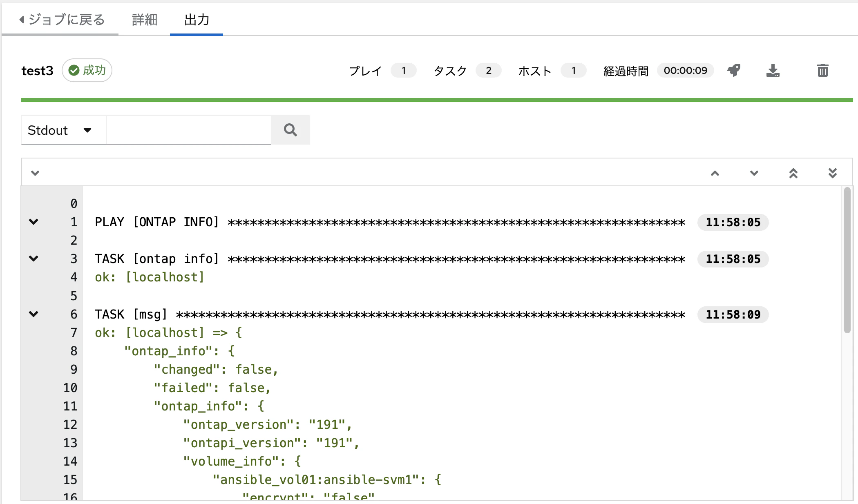Click the 成功 status badge
Screen dimensions: 858x504
click(x=87, y=70)
